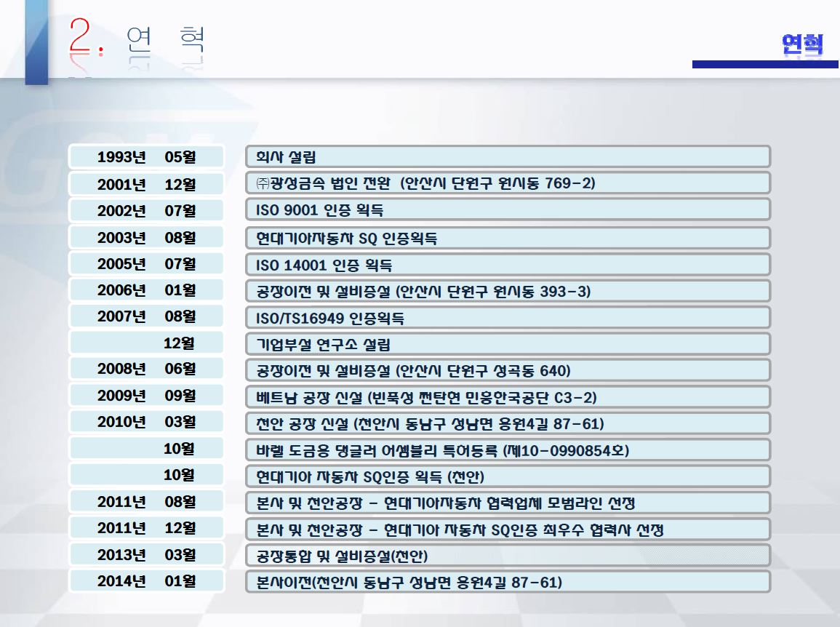This screenshot has height=627, width=840.
Task: Click '공장통합 및 설비증설(천안)' entry
Action: pyautogui.click(x=508, y=556)
